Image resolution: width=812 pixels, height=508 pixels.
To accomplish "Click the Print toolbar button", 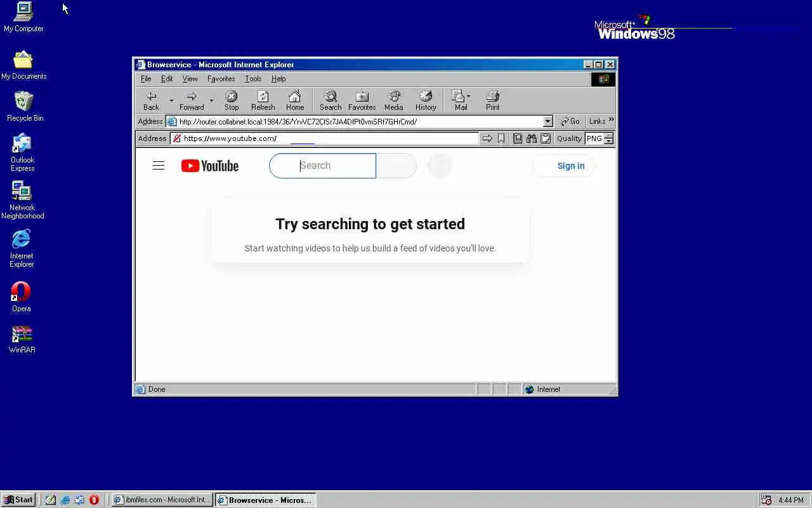I will pos(493,100).
